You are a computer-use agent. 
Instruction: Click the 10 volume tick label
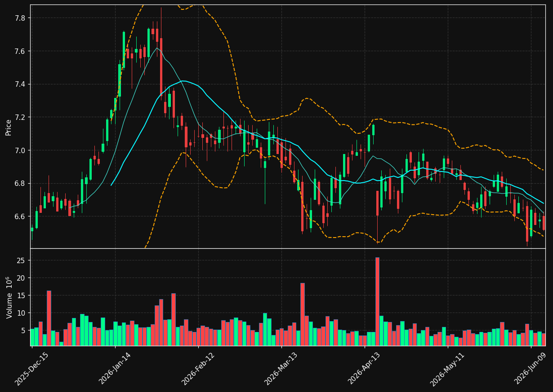click(x=21, y=313)
